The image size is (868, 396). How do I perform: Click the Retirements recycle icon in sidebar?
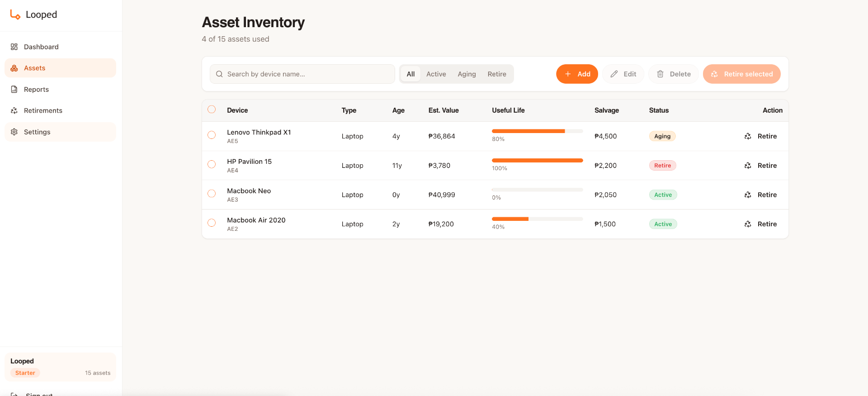tap(14, 110)
